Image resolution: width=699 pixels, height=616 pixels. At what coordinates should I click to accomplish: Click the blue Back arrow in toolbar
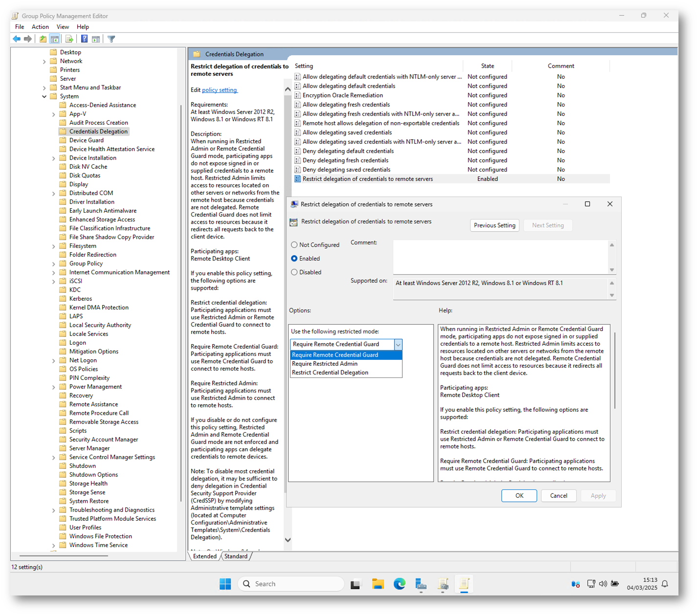click(17, 39)
